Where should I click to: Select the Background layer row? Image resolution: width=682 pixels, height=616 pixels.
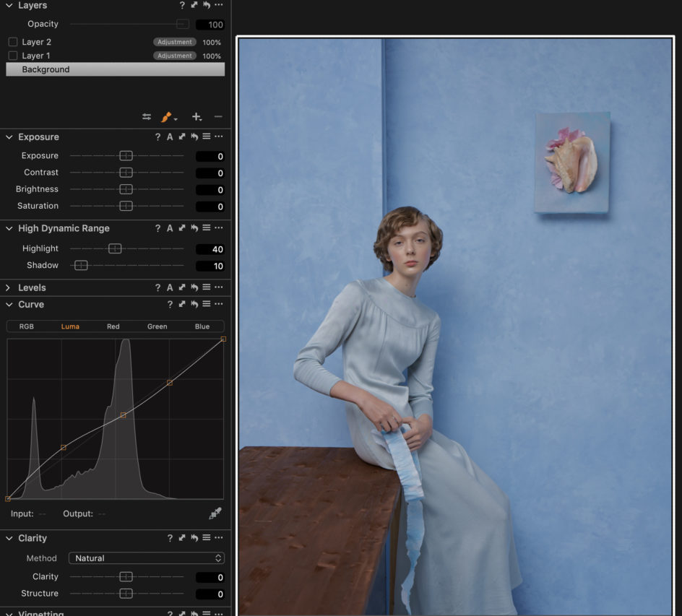click(x=116, y=69)
